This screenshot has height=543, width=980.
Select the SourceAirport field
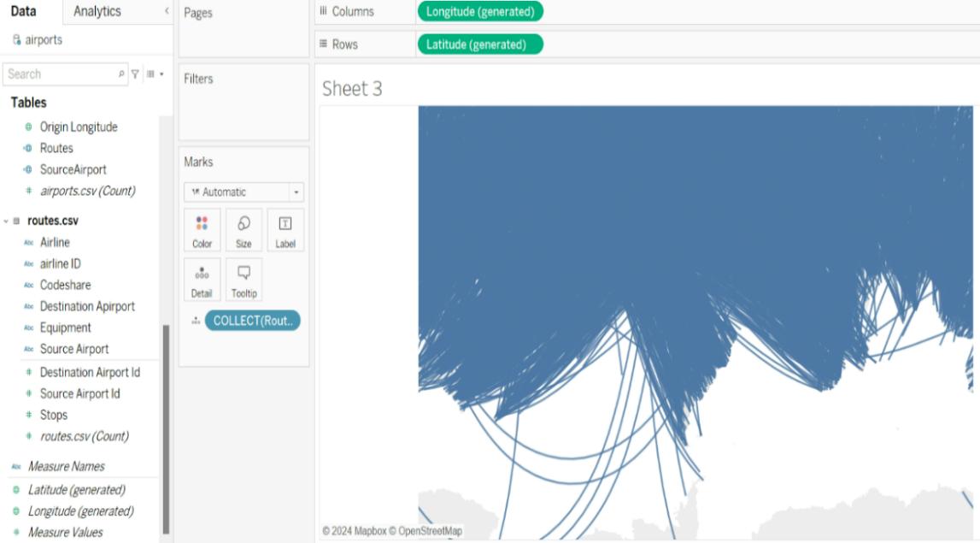pyautogui.click(x=73, y=169)
